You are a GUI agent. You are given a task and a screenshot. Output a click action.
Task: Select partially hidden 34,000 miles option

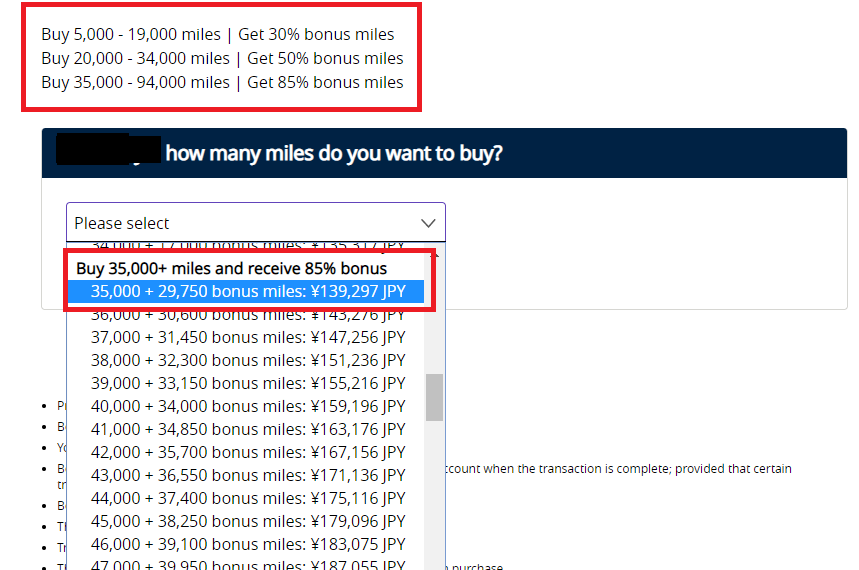[x=247, y=248]
